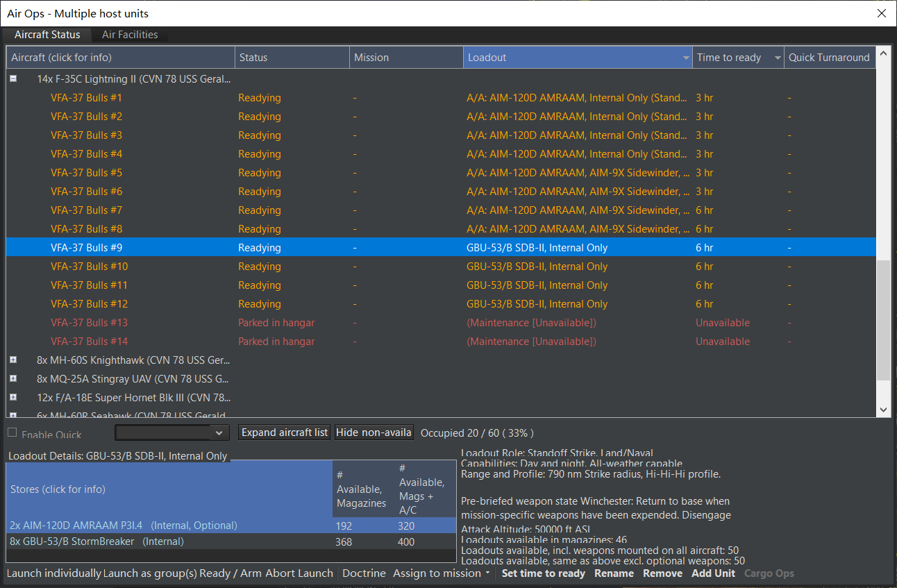
Task: Switch to the Air Facilities tab
Action: [x=130, y=35]
